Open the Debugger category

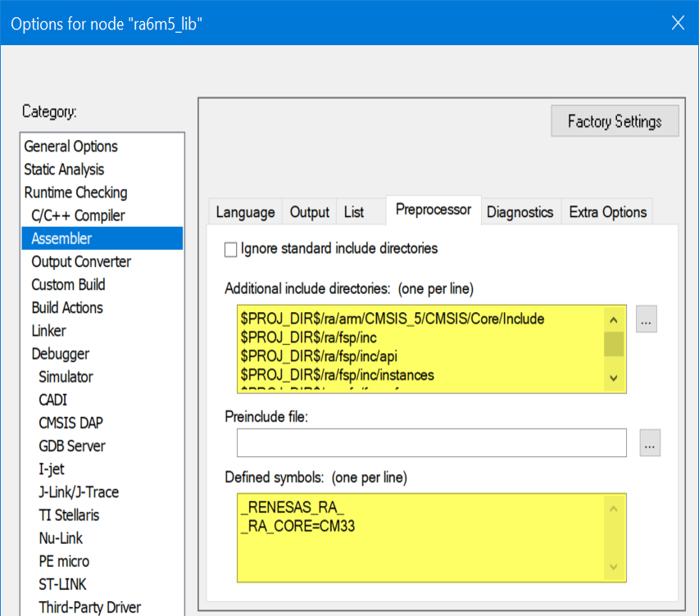[x=60, y=354]
